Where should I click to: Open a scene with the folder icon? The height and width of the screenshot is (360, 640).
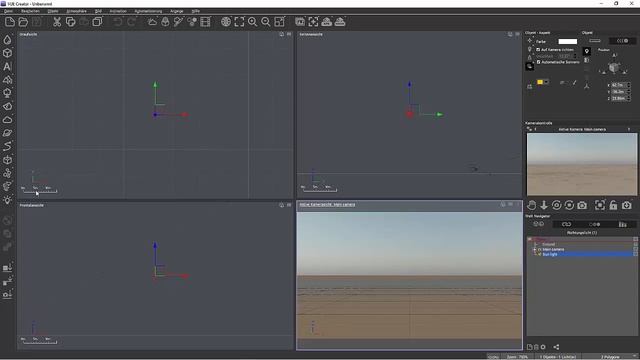click(23, 22)
